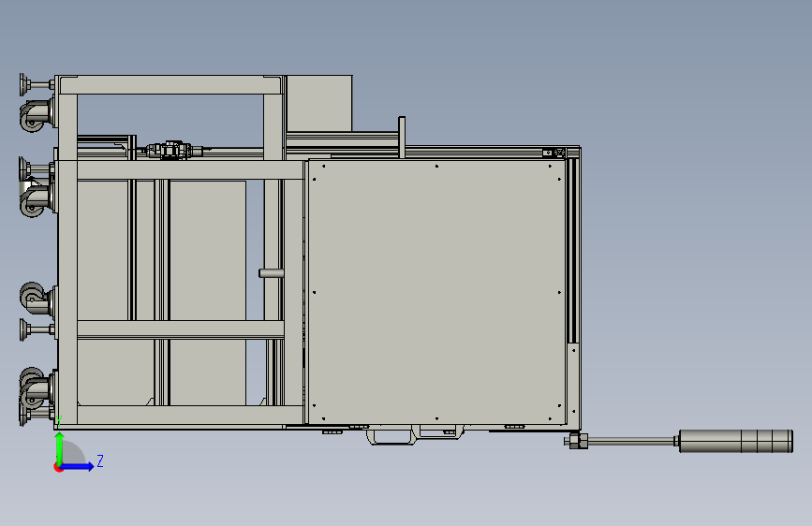Select the hex nut at the rod end

(579, 441)
